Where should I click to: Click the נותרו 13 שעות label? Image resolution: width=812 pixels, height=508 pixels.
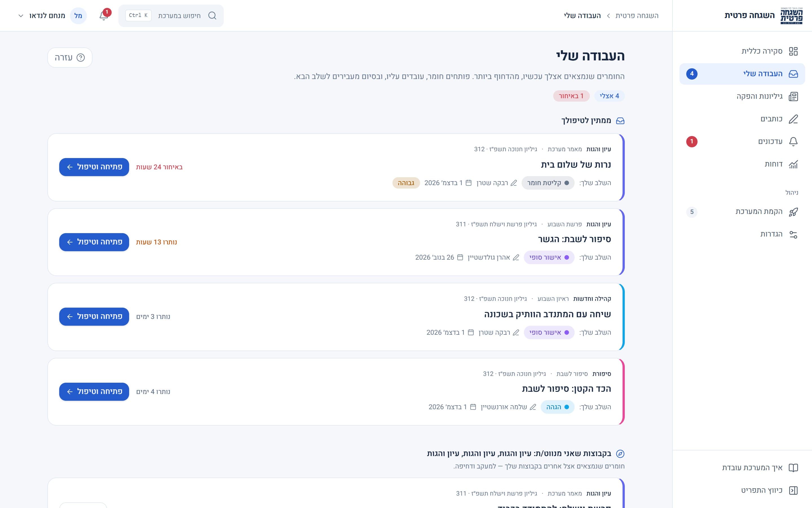pos(156,242)
